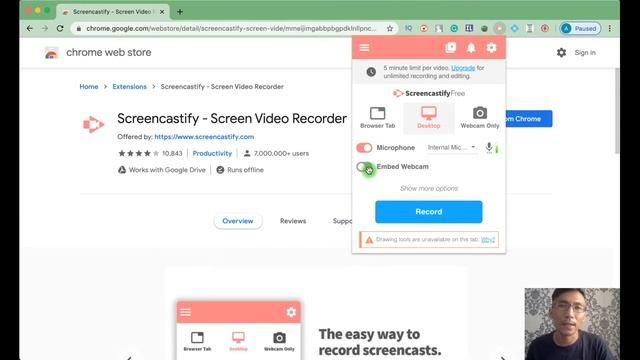Click Sign in on the web store
640x360 pixels.
click(585, 53)
